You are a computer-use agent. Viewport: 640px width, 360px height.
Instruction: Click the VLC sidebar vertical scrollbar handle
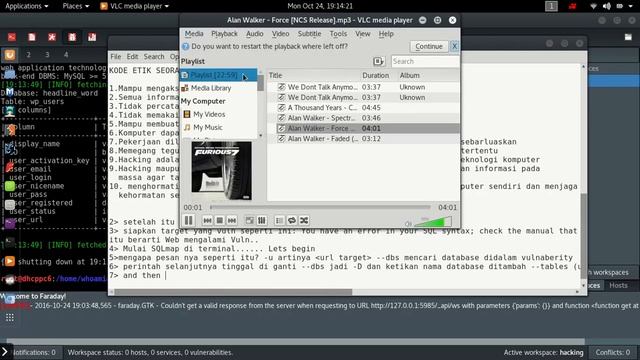pos(261,83)
